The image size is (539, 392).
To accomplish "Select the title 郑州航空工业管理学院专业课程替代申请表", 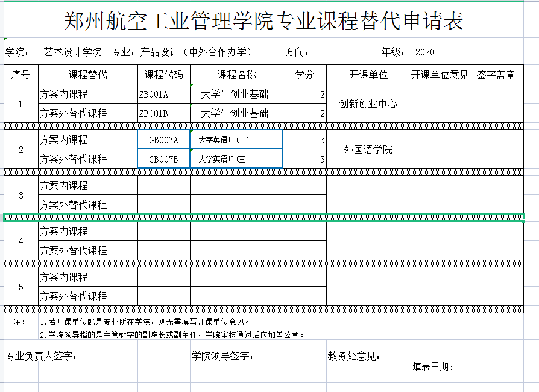I will click(263, 20).
